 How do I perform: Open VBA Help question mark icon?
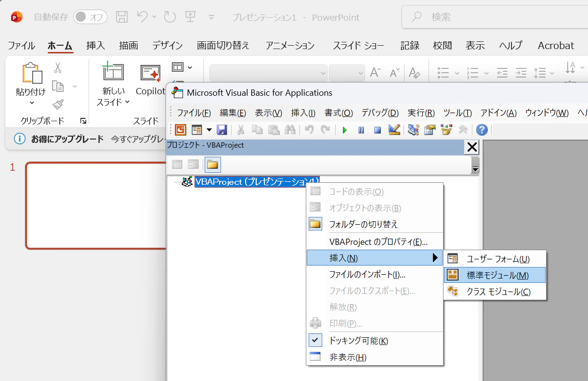482,130
